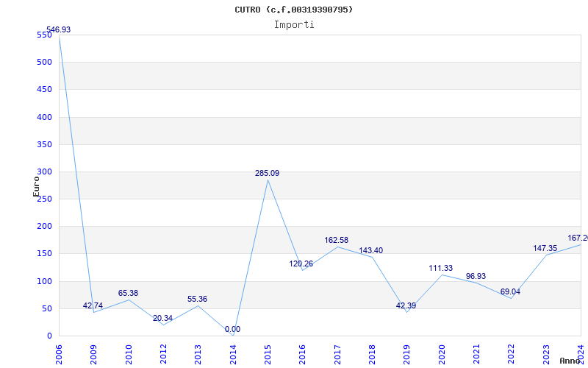Select x-axis year 2017

point(337,355)
